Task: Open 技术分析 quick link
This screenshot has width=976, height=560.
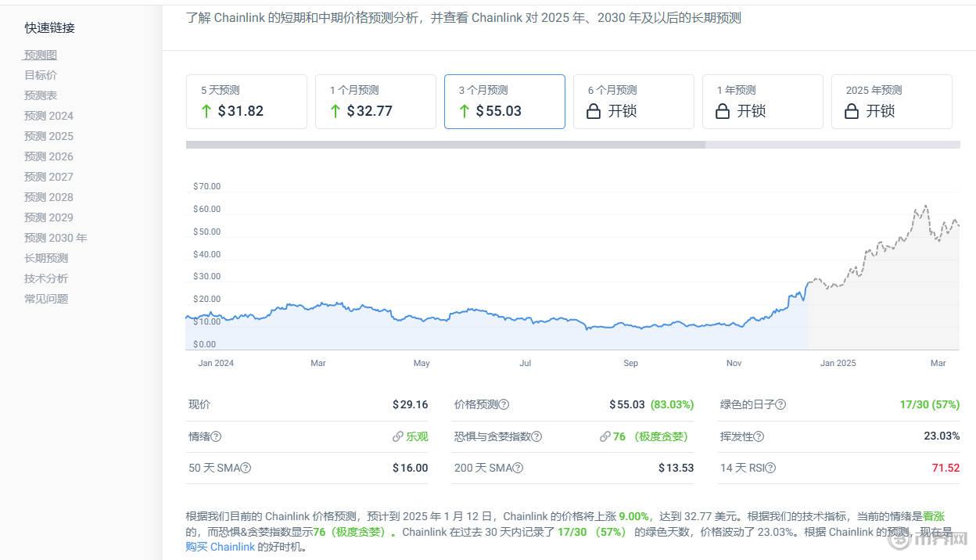Action: click(46, 278)
